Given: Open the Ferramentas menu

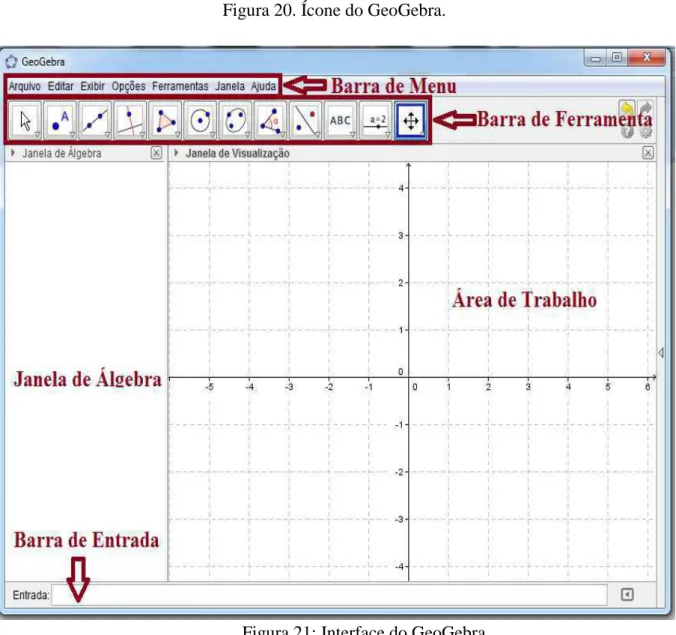Looking at the screenshot, I should tap(180, 86).
